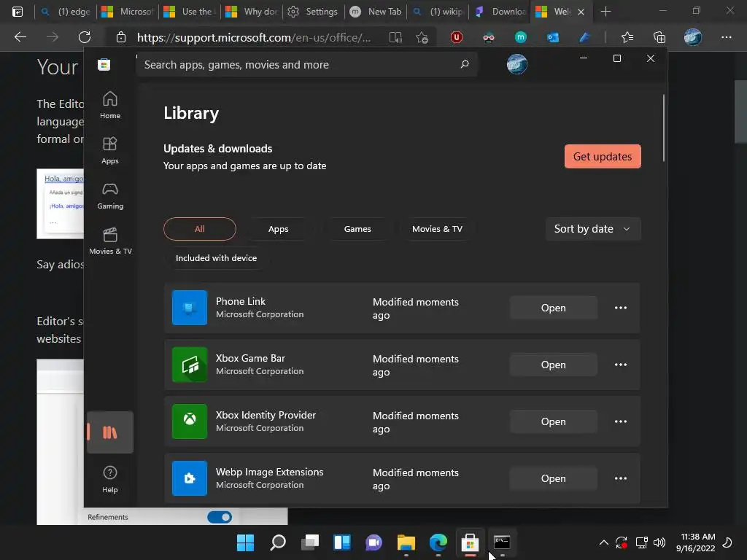Select the Library icon in Store sidebar
Screen dimensions: 747x560
(x=110, y=432)
